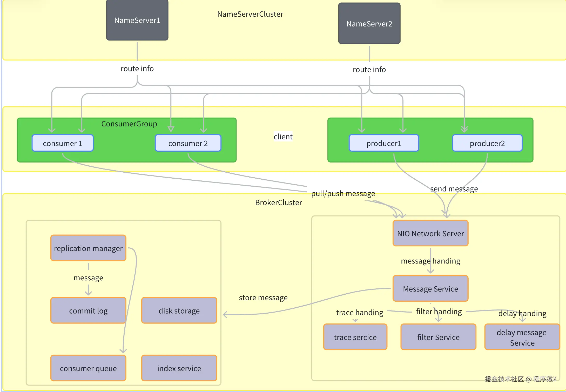Click the NameServer2 node box
Viewport: 566px width, 392px height.
tap(369, 24)
